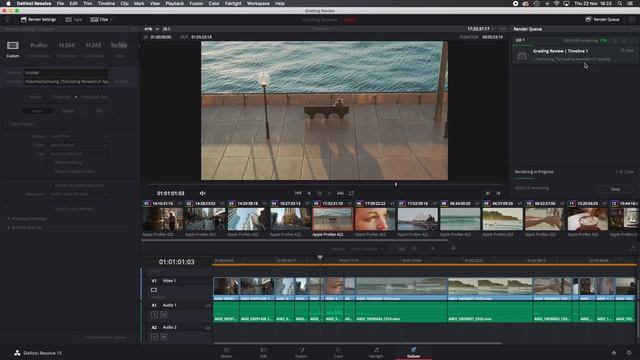Open Wi-Fi status menu icon

pyautogui.click(x=556, y=3)
